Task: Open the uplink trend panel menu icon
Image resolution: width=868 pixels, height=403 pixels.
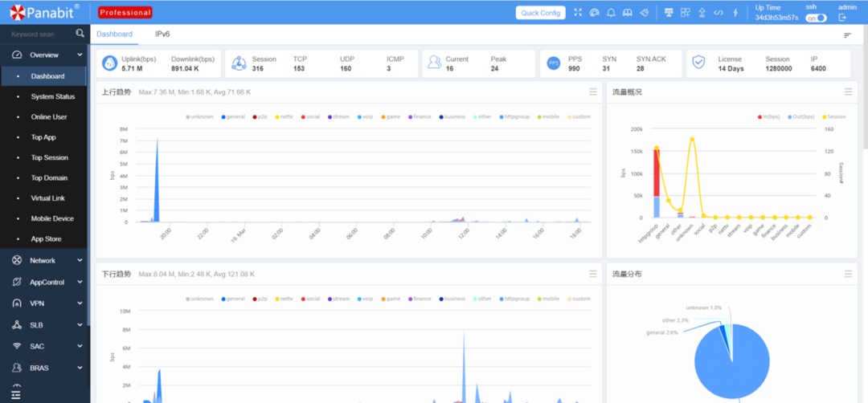Action: click(x=593, y=92)
